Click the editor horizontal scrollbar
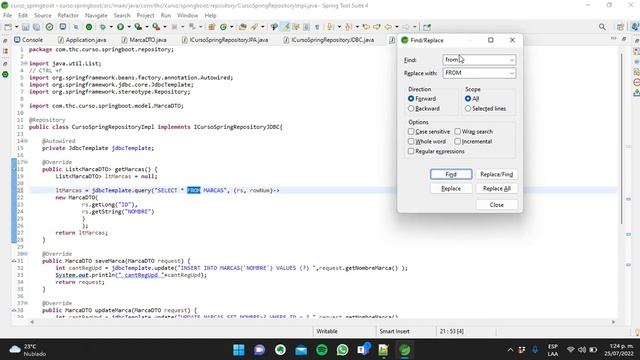This screenshot has width=640, height=360. point(322,322)
